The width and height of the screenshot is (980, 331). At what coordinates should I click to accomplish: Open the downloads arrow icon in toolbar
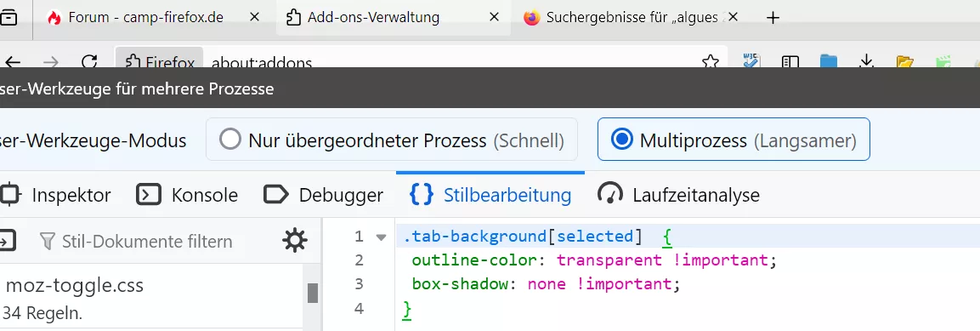[866, 61]
